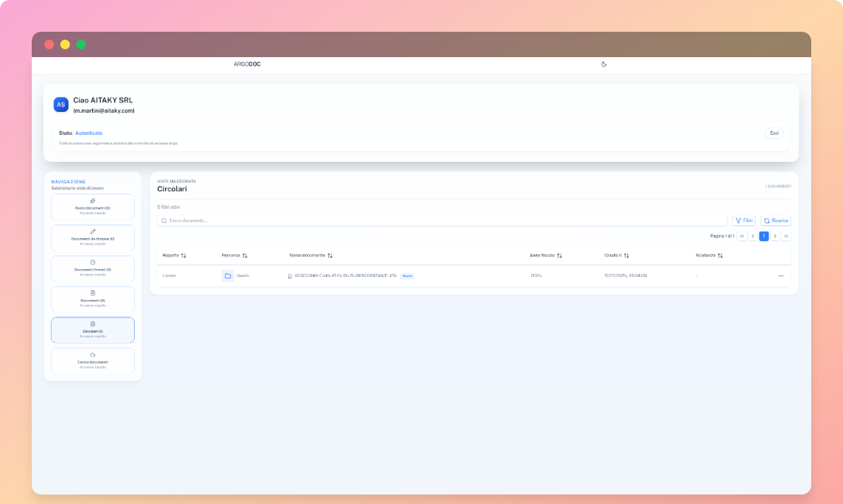Open the row actions ellipsis menu
Image resolution: width=843 pixels, height=504 pixels.
pyautogui.click(x=781, y=275)
